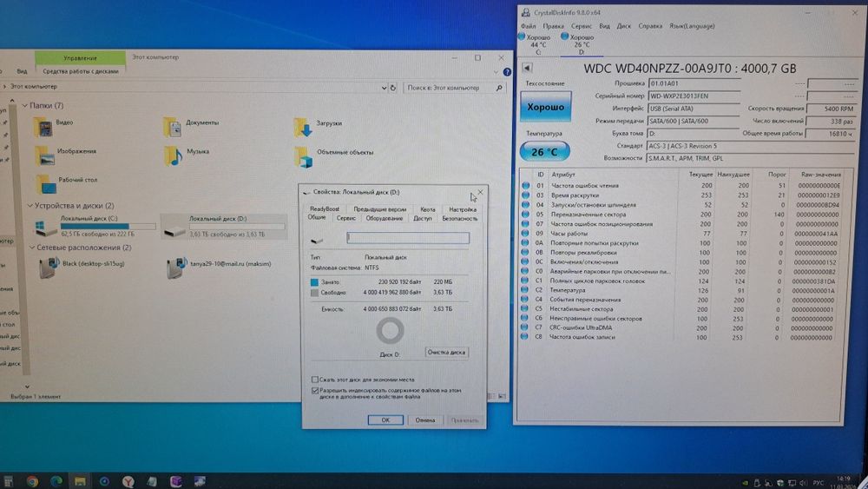Image resolution: width=868 pixels, height=489 pixels.
Task: Collapse Сетевые расположения (2) group
Action: coord(31,248)
